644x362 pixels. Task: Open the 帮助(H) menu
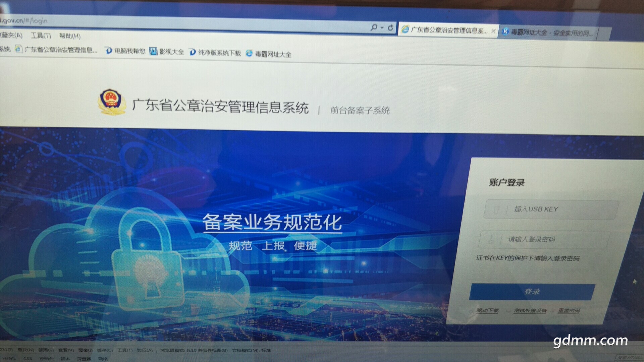point(70,36)
